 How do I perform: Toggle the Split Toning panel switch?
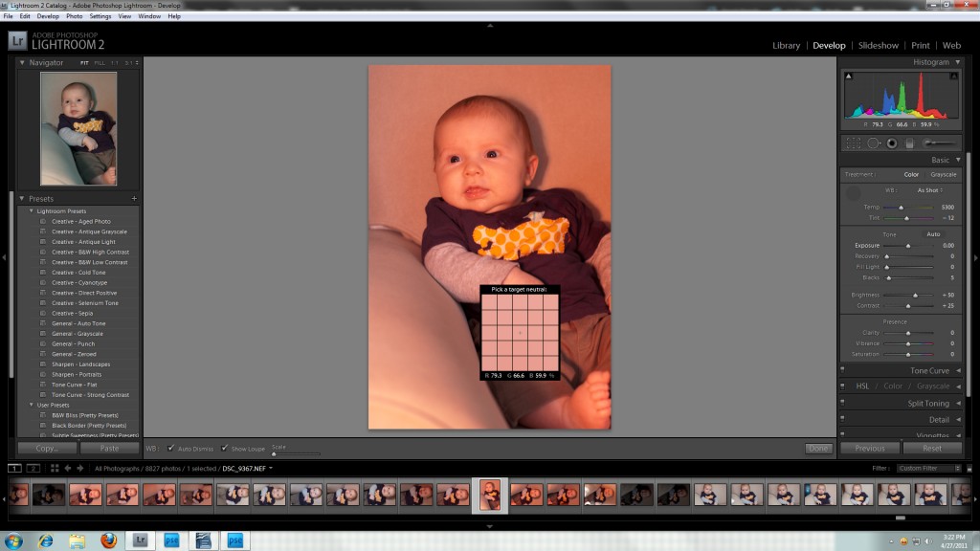tap(842, 403)
